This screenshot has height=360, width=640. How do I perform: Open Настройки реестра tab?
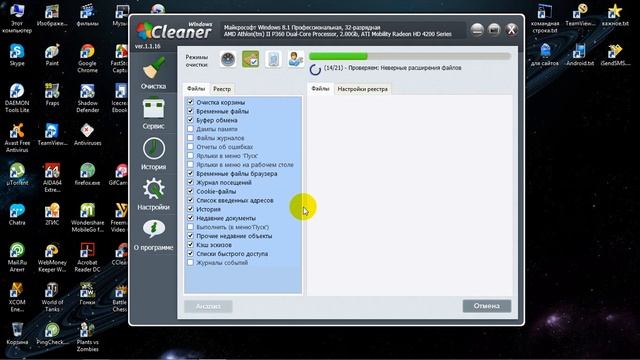click(362, 89)
